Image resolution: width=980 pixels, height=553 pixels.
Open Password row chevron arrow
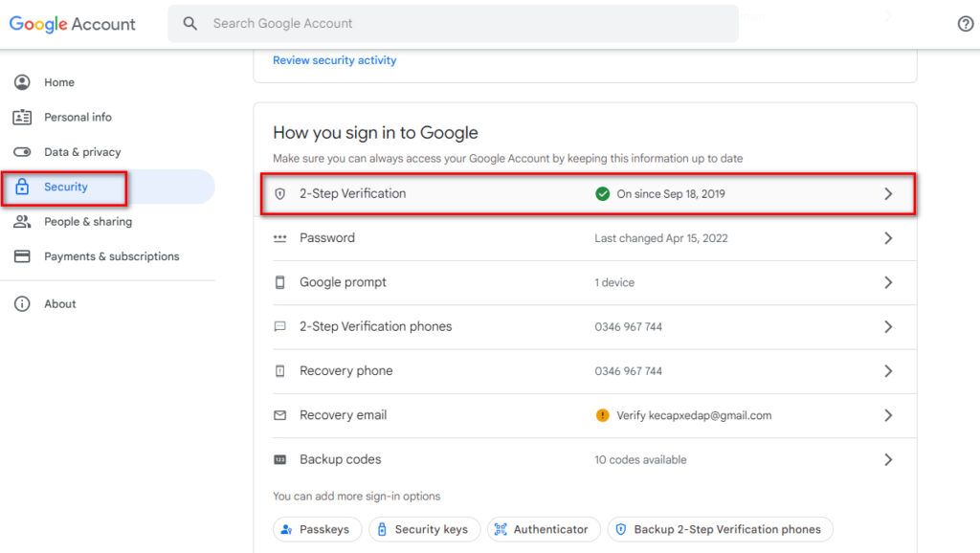(x=888, y=238)
